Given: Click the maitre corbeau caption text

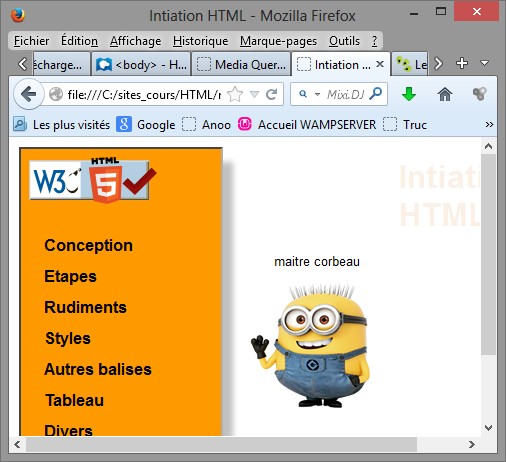Looking at the screenshot, I should pos(317,262).
